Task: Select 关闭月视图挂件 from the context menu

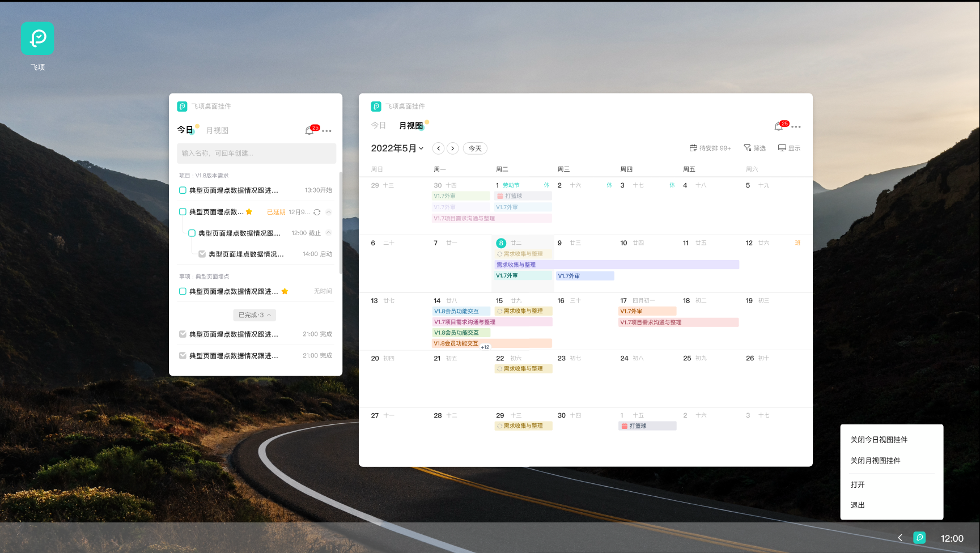Action: point(875,460)
